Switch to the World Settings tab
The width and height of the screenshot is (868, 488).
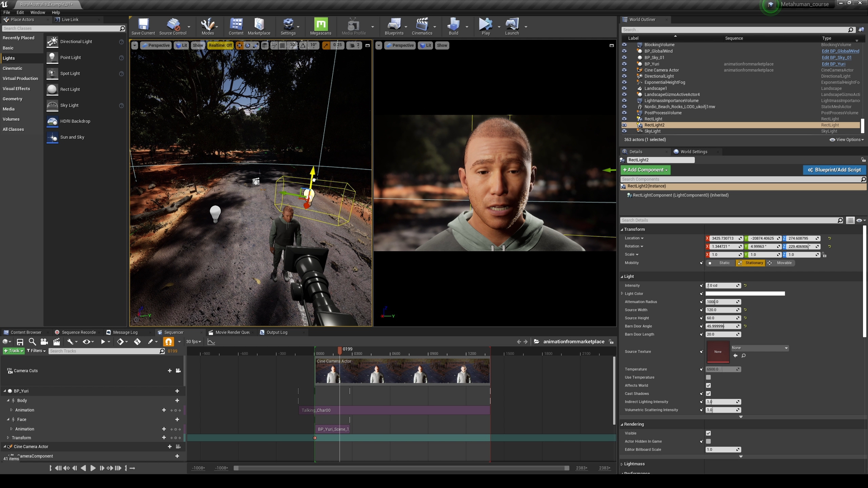point(693,152)
